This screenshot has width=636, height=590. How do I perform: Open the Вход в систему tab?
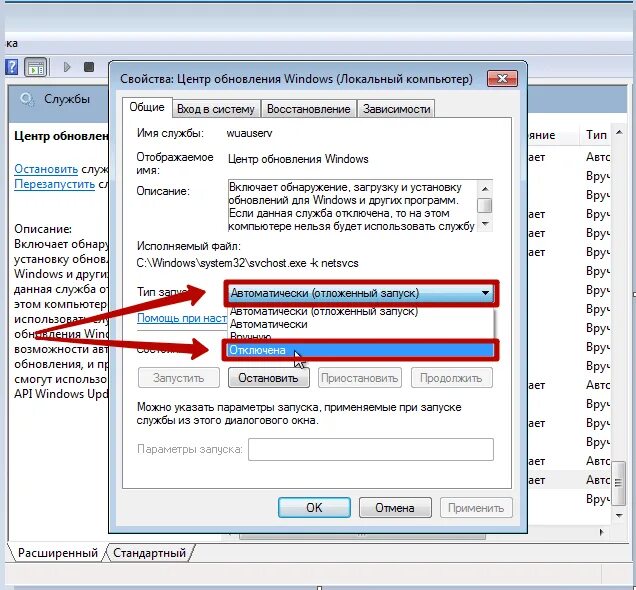click(215, 109)
